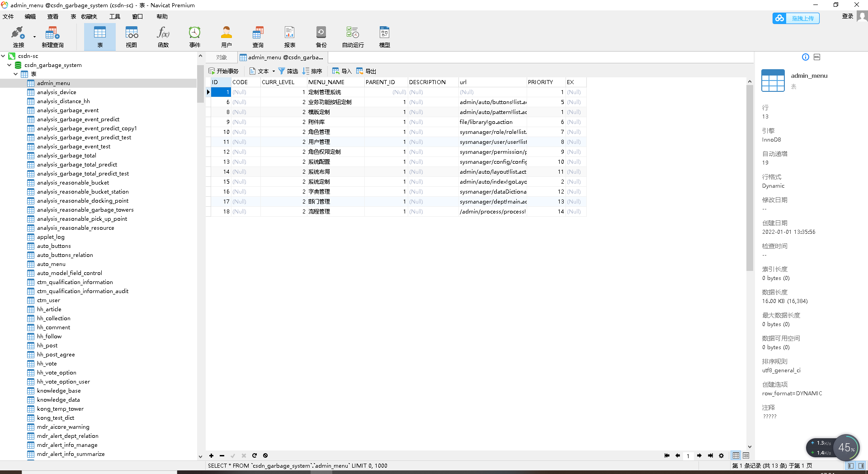Open the 新建查询 (New Query) tool
The width and height of the screenshot is (868, 474).
[52, 36]
